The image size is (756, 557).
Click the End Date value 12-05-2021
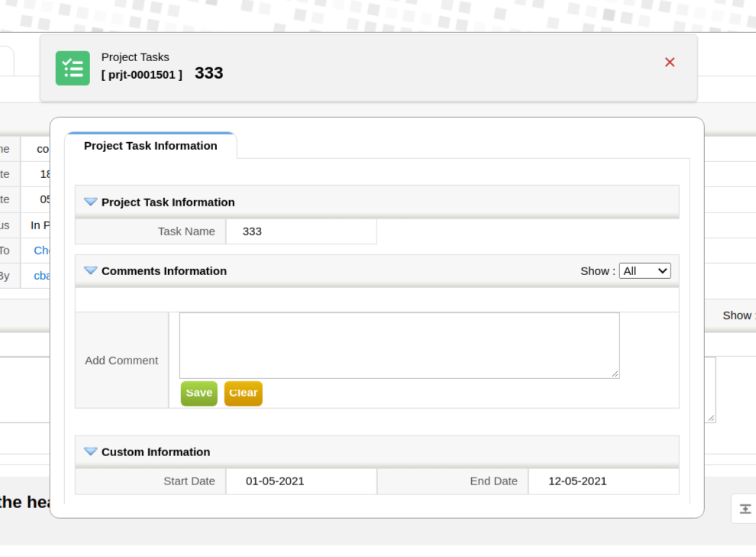(x=577, y=481)
